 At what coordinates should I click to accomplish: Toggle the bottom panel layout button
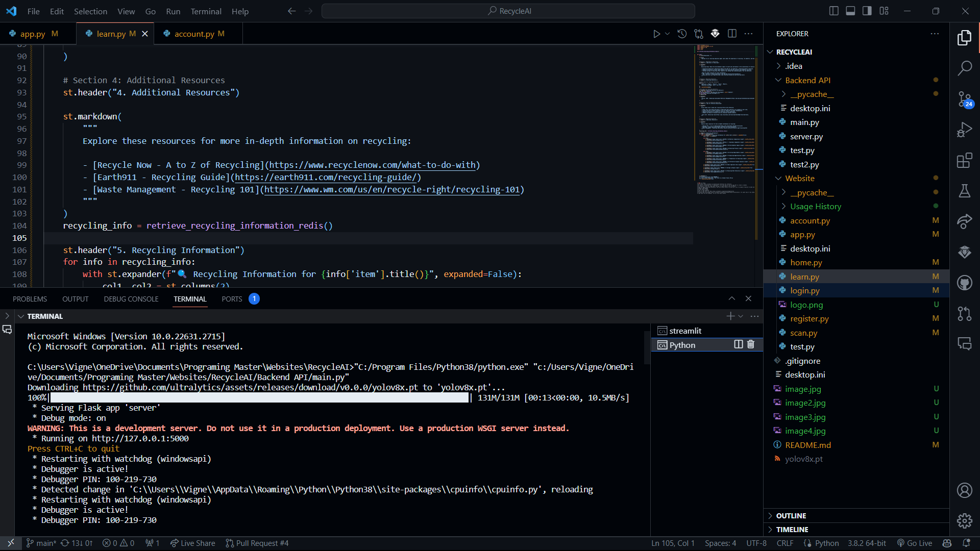point(850,11)
